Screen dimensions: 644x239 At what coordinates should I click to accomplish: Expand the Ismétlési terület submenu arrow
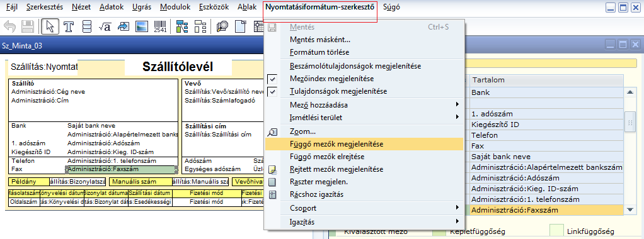point(457,117)
